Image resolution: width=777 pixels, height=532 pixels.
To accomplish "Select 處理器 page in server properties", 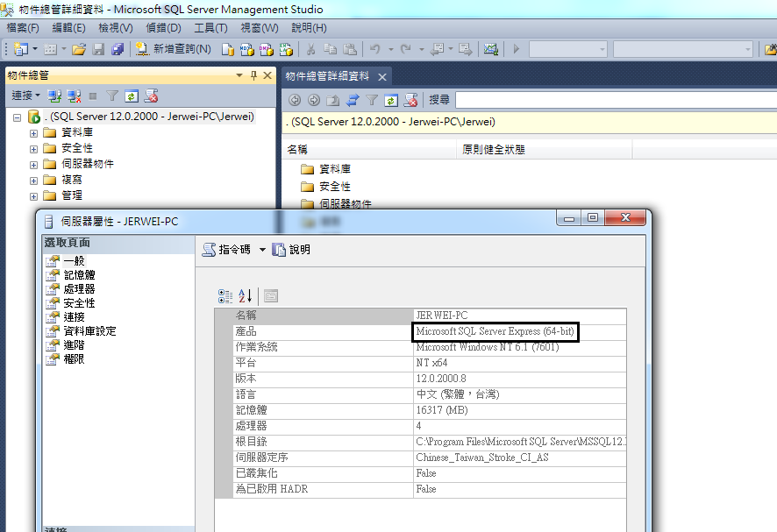I will click(79, 288).
